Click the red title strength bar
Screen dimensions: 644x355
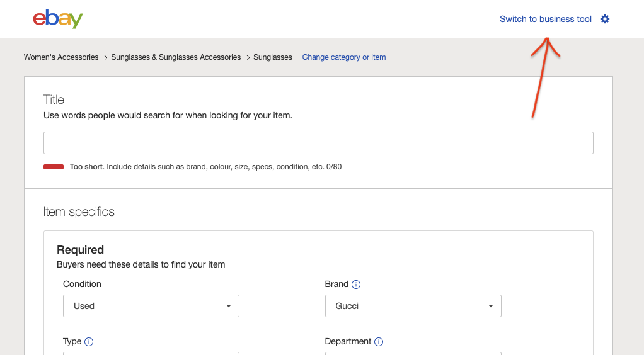pyautogui.click(x=54, y=167)
